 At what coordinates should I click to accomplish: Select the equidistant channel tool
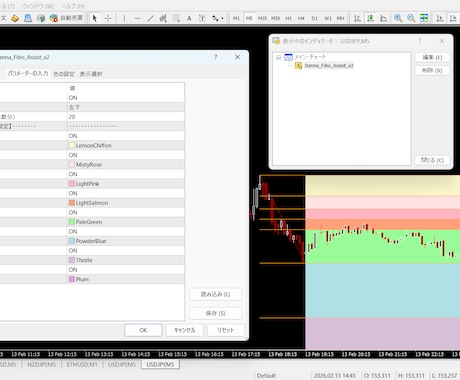(x=163, y=18)
